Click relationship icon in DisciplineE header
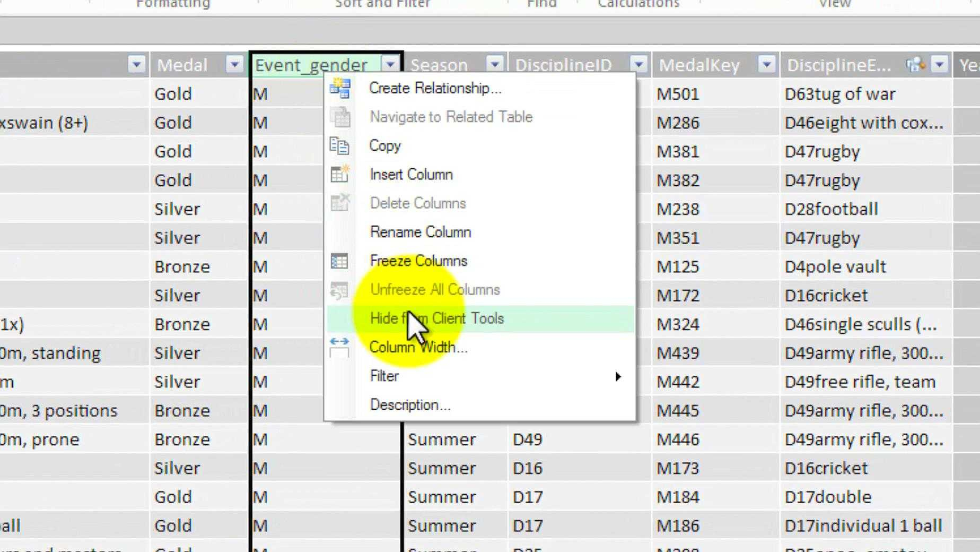980x552 pixels. (915, 65)
